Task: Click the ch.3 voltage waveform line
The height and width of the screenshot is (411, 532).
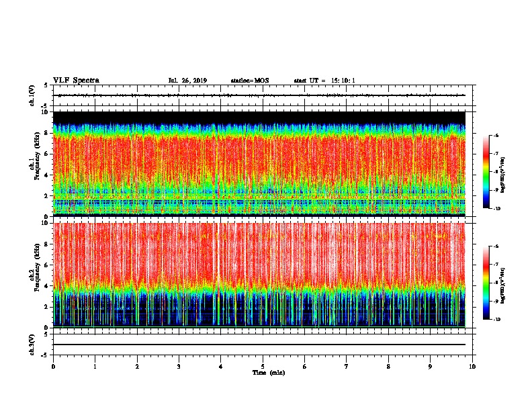Action: 259,345
